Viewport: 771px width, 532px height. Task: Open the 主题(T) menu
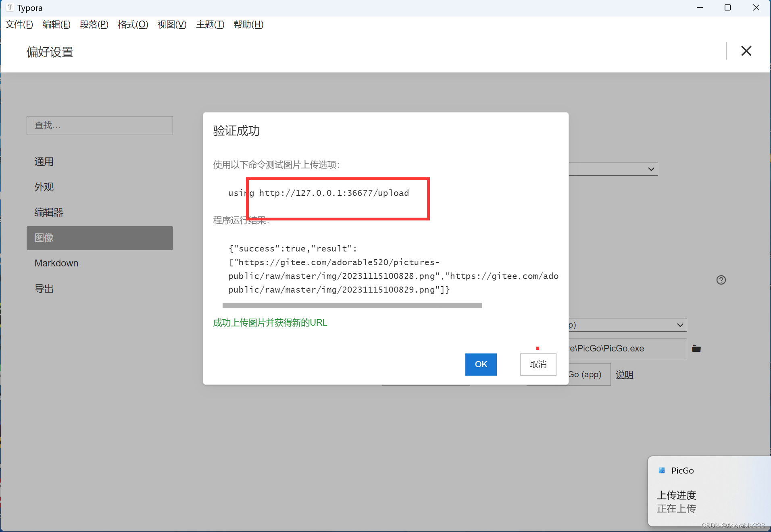(x=210, y=25)
